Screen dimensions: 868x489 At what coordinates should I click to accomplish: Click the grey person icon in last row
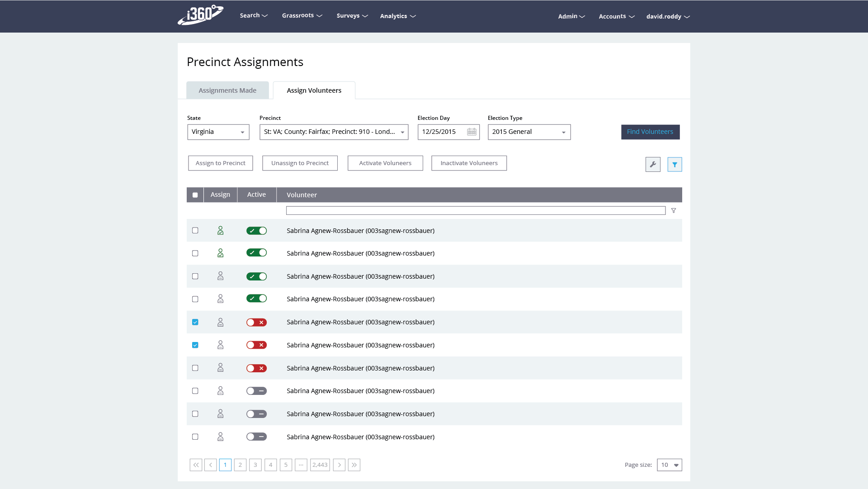click(221, 437)
